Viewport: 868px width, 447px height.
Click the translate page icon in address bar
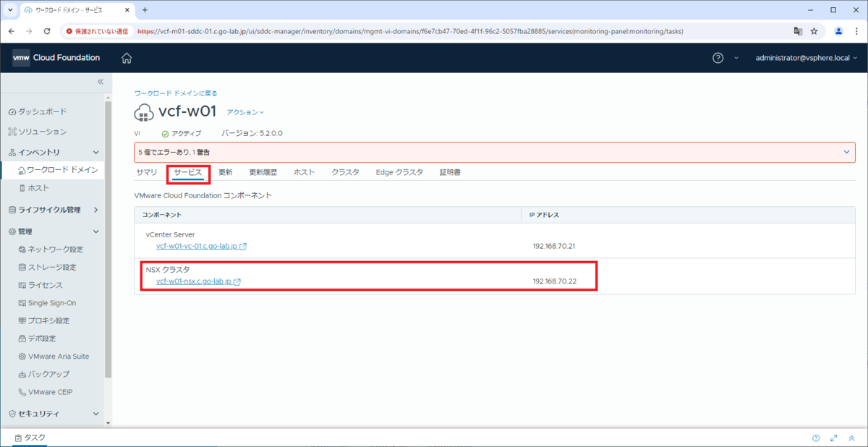(x=798, y=31)
